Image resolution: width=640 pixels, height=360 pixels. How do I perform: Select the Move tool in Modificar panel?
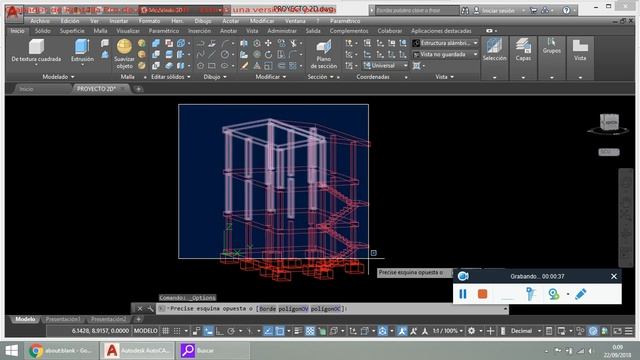point(268,43)
